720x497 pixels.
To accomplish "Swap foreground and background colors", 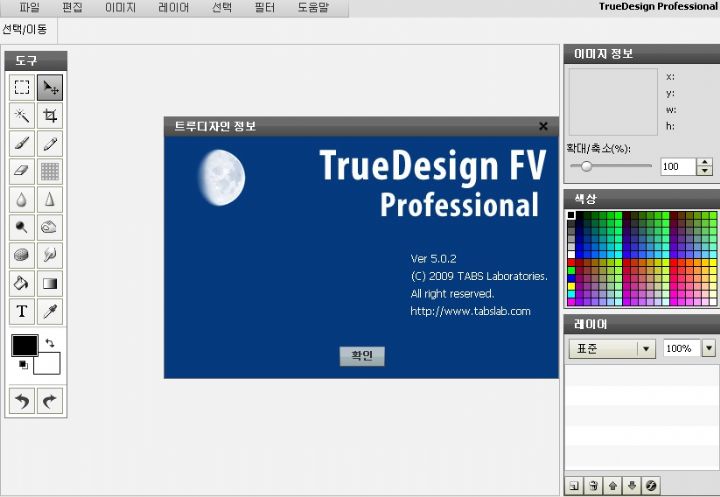I will 50,343.
